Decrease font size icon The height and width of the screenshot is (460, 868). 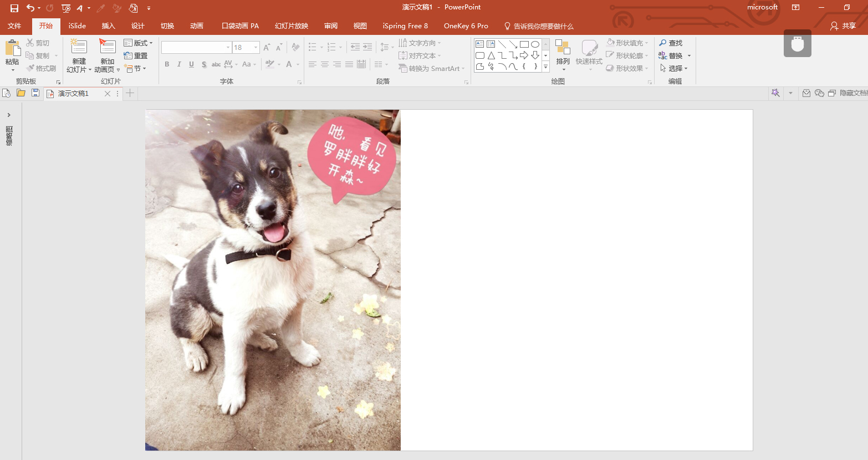(279, 48)
